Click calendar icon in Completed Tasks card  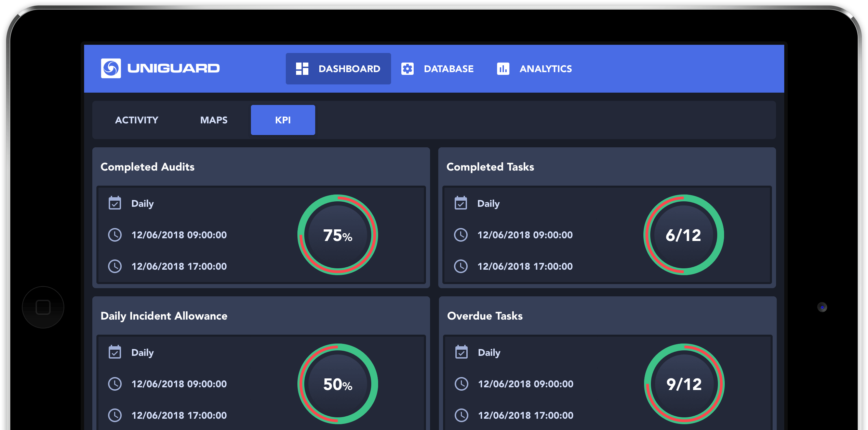click(461, 203)
